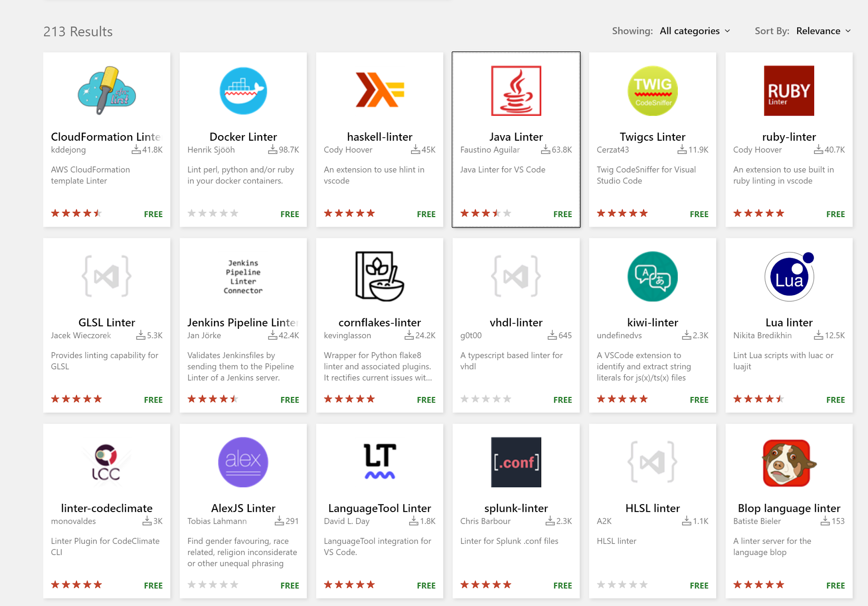Image resolution: width=868 pixels, height=606 pixels.
Task: Click the GLSL Linter star rating
Action: click(x=76, y=399)
